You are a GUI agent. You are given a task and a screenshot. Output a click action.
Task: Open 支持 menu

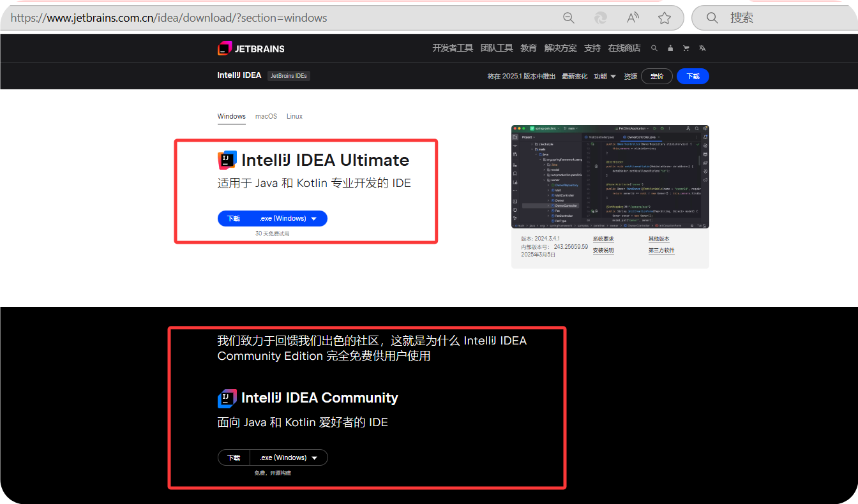pos(592,48)
